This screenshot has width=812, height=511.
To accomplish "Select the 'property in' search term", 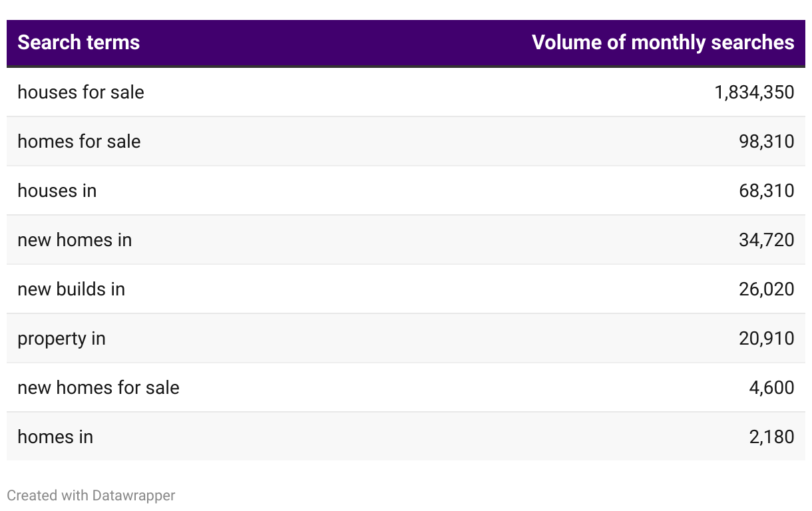I will (x=61, y=339).
